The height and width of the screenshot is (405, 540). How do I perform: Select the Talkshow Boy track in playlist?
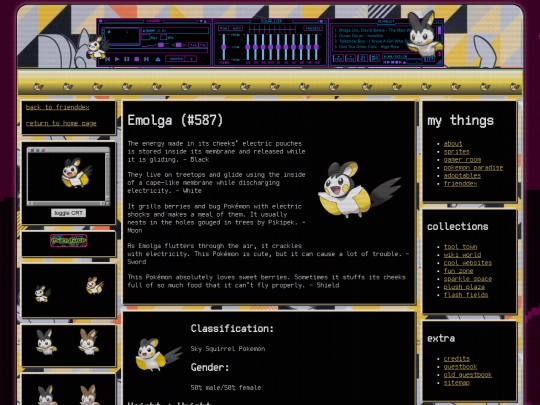(x=372, y=41)
